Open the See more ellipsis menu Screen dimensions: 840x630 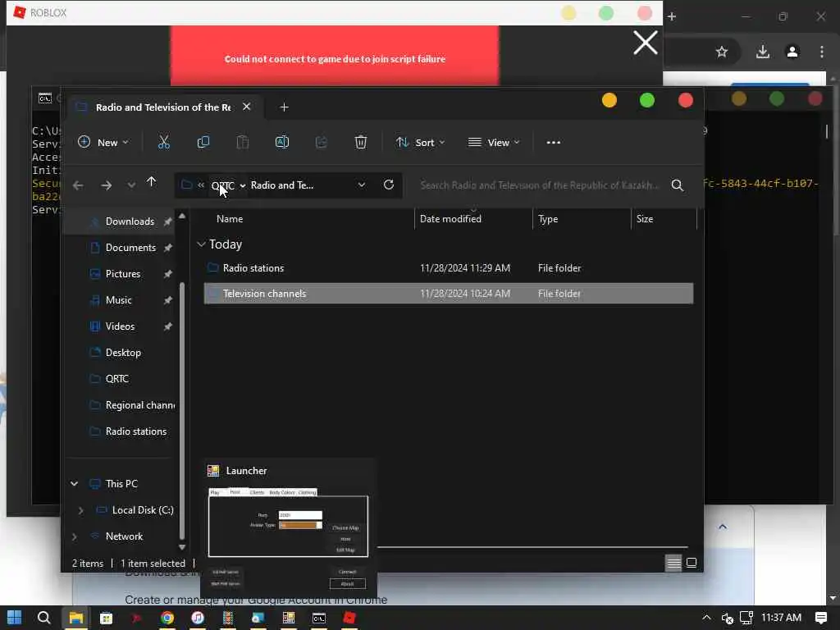click(554, 143)
